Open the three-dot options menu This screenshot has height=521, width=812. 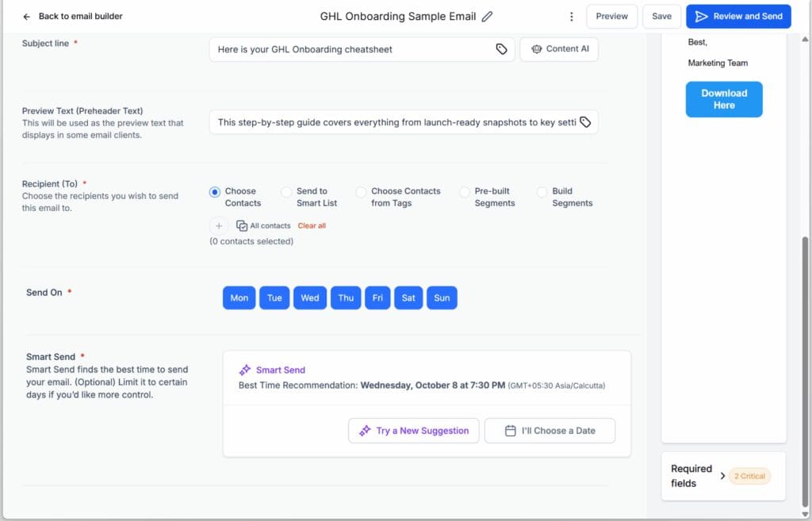point(571,16)
